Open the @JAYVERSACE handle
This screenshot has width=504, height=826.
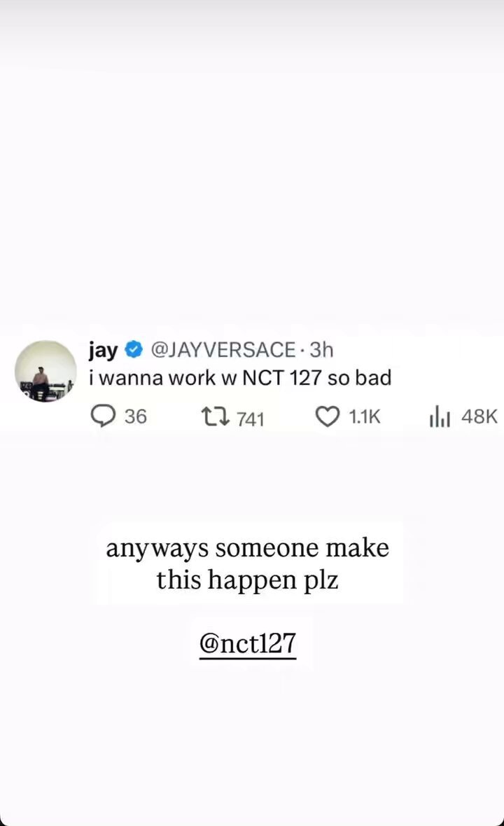click(223, 350)
